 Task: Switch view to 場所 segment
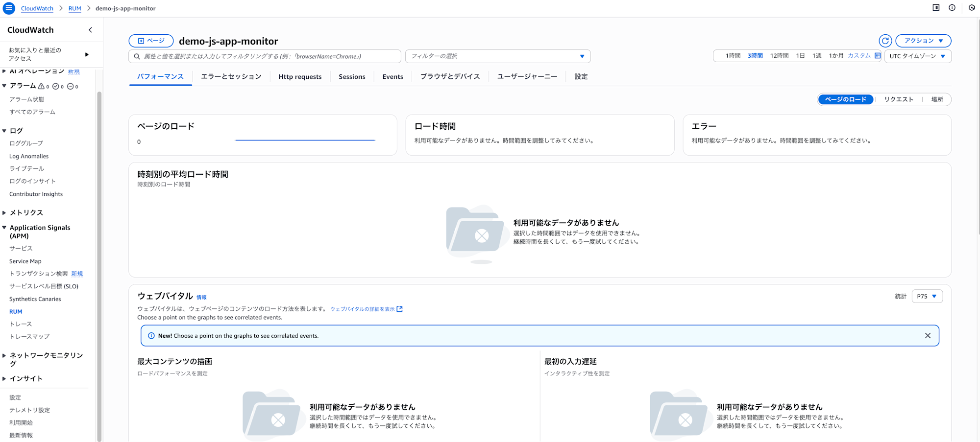pyautogui.click(x=937, y=99)
